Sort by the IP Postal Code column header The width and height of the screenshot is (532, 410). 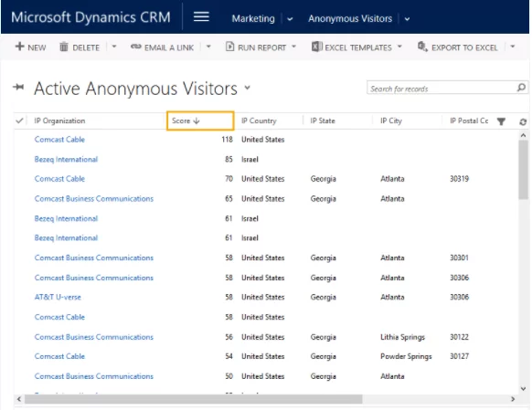[x=469, y=121]
